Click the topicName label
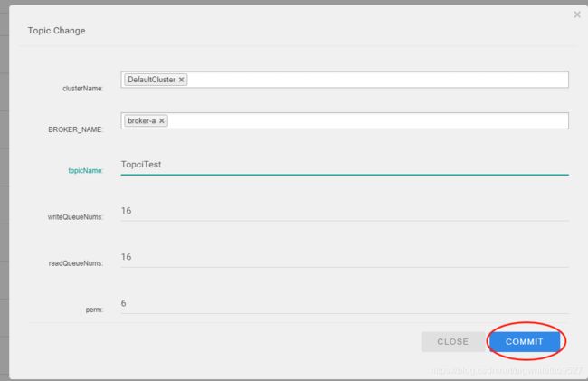The width and height of the screenshot is (588, 381). 85,171
